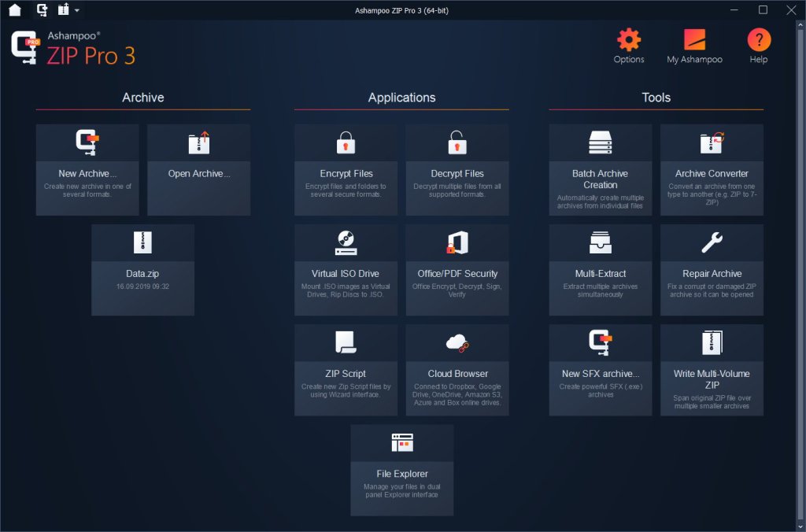Launch Decrypt Files open padlock tile
The height and width of the screenshot is (532, 806).
tap(457, 170)
